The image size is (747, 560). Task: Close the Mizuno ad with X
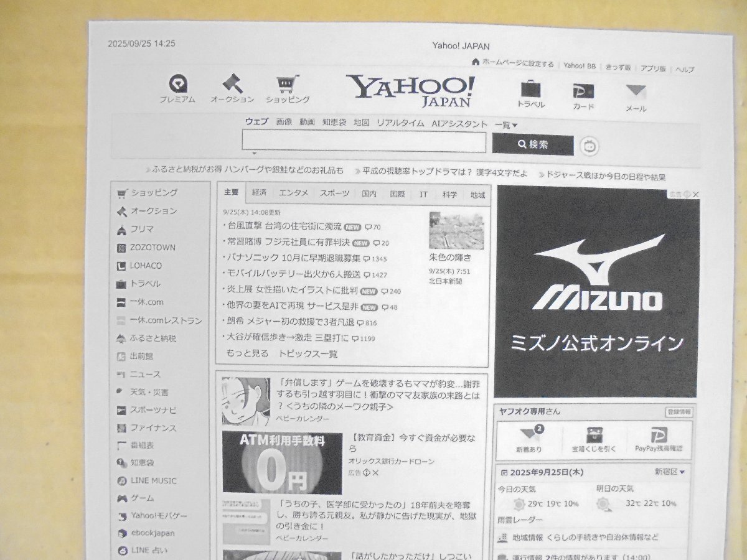[x=696, y=195]
